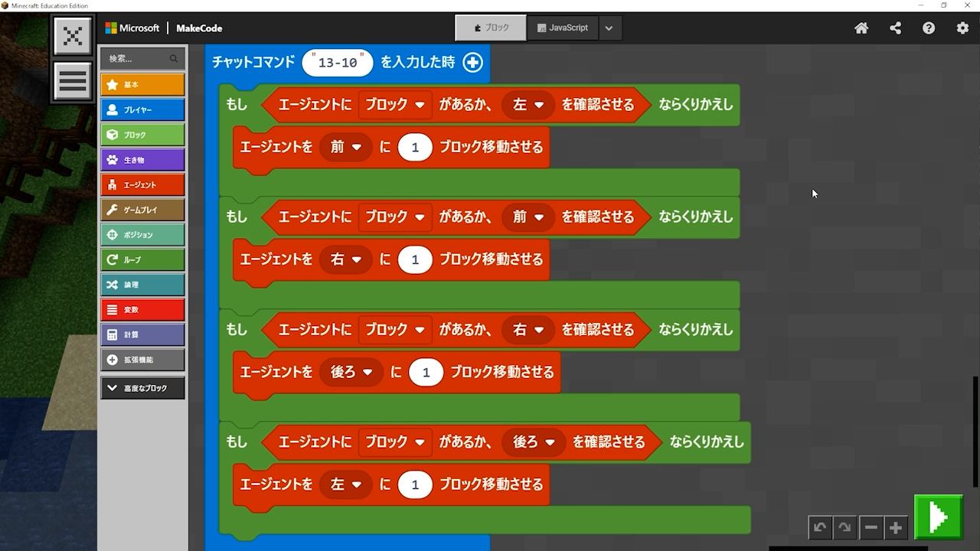Open the 後ろ dropdown in the fourth detect condition

(534, 442)
